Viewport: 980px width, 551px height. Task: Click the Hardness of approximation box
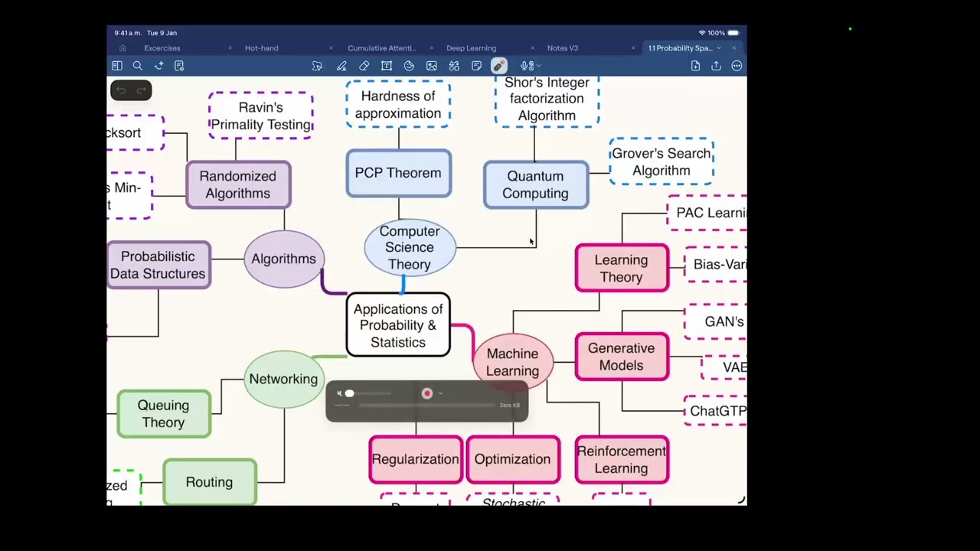pos(398,104)
